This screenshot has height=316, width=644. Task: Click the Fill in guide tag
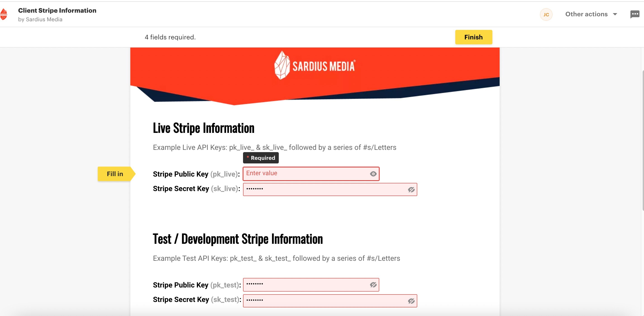point(116,174)
